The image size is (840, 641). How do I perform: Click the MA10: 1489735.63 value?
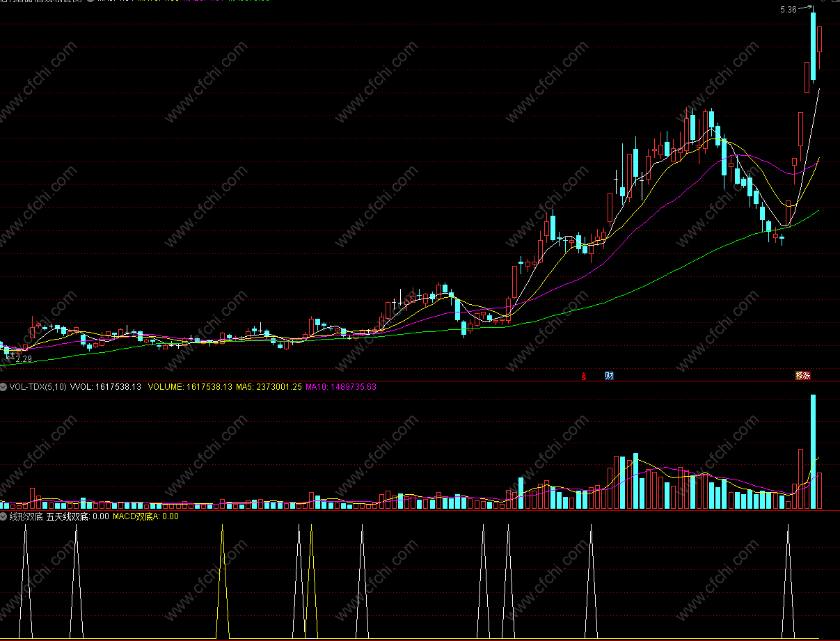(340, 386)
